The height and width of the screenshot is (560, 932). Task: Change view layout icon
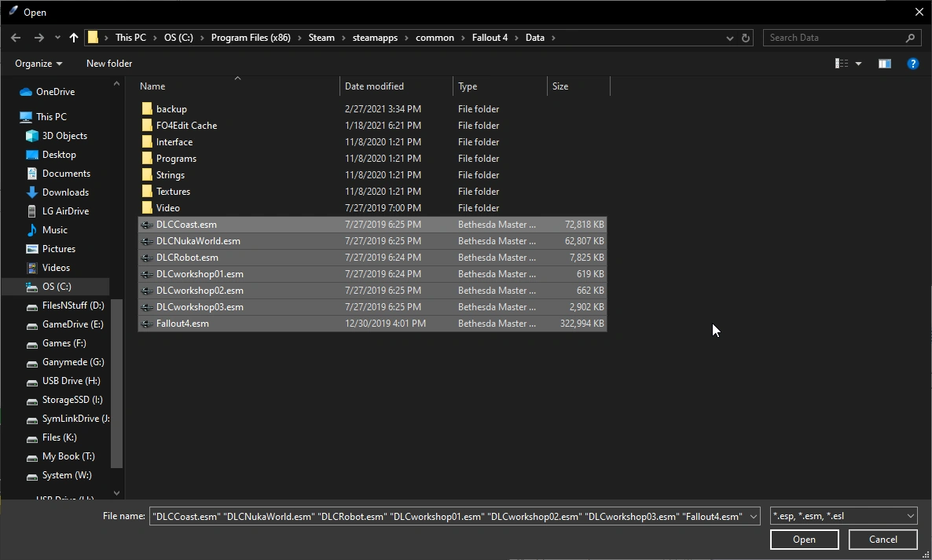pos(842,64)
